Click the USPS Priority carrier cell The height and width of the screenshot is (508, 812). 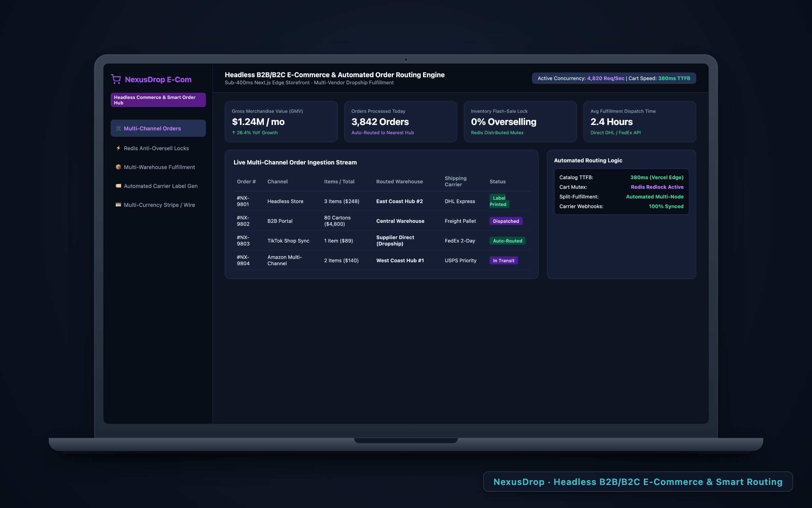[460, 260]
